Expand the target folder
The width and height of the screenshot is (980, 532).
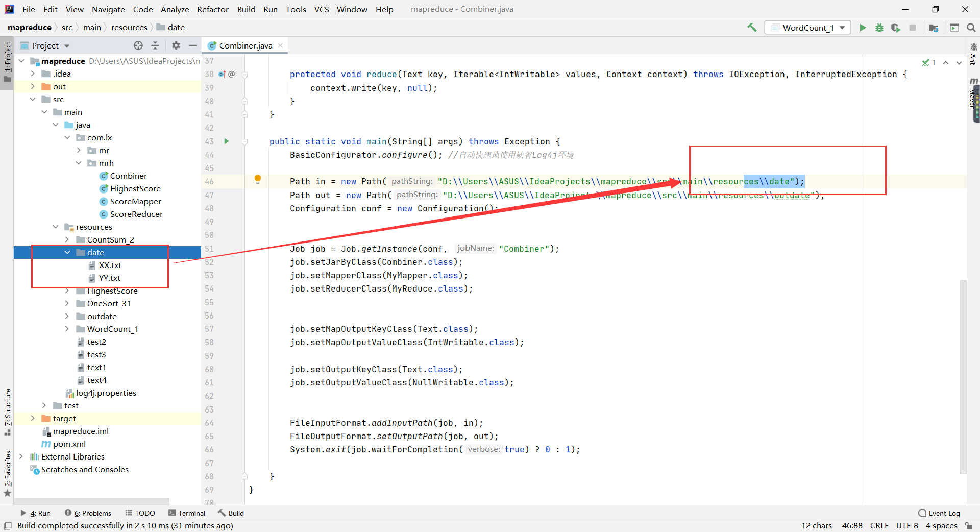click(x=33, y=418)
